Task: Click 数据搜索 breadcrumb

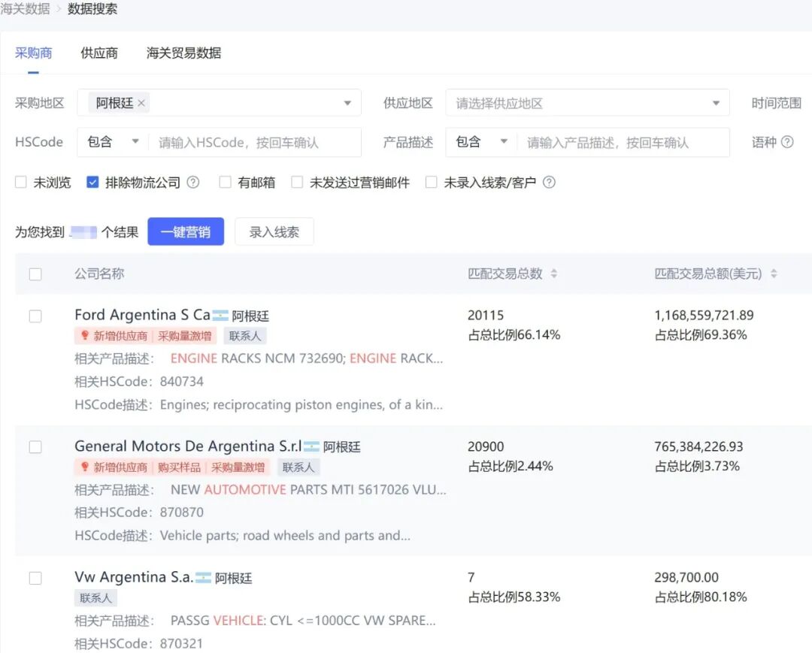Action: (x=92, y=9)
